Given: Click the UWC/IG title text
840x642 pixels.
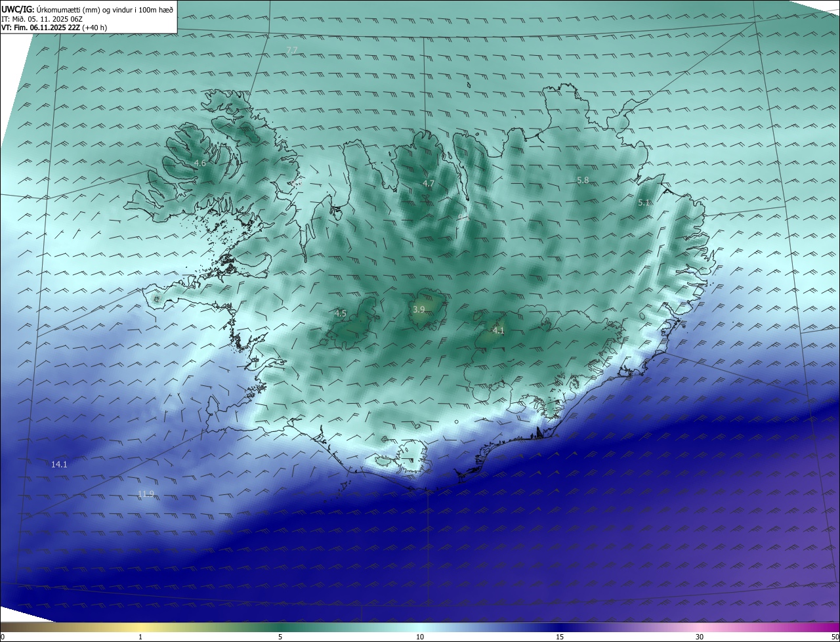Looking at the screenshot, I should [x=18, y=9].
